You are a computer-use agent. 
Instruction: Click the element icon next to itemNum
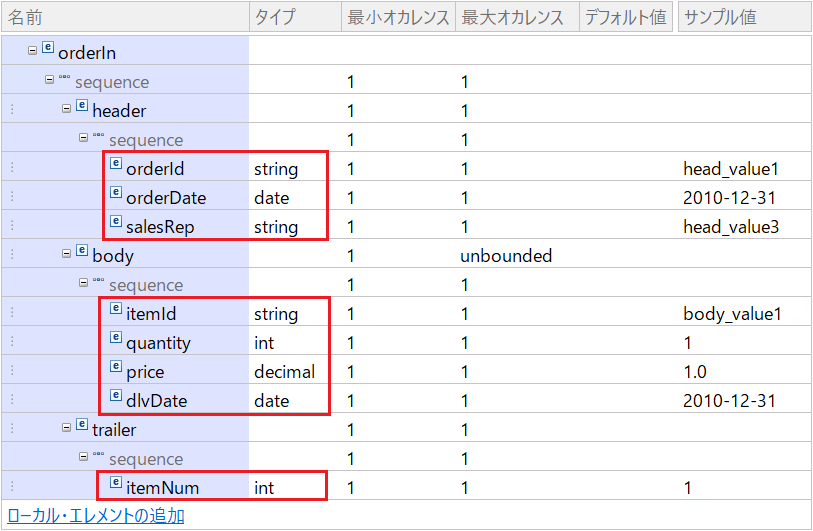[x=116, y=482]
